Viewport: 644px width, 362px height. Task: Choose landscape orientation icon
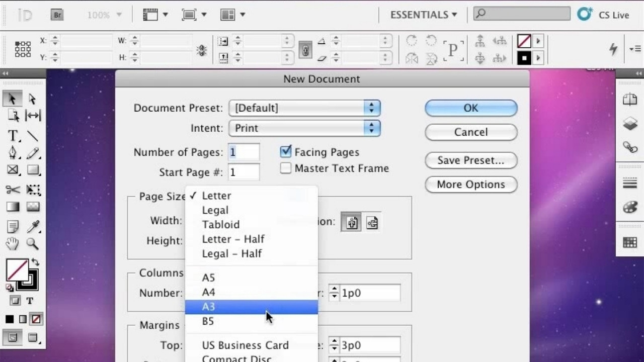pos(372,222)
